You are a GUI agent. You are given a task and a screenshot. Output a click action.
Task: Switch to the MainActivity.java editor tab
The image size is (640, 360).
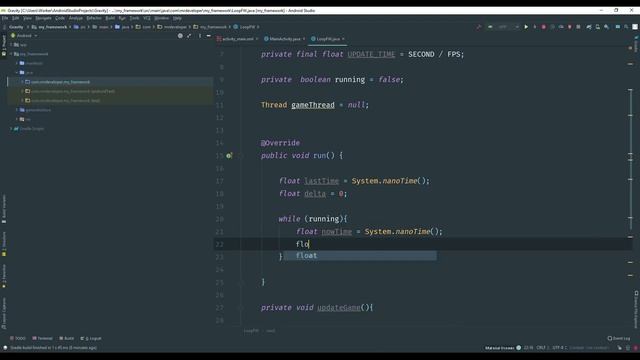point(284,39)
